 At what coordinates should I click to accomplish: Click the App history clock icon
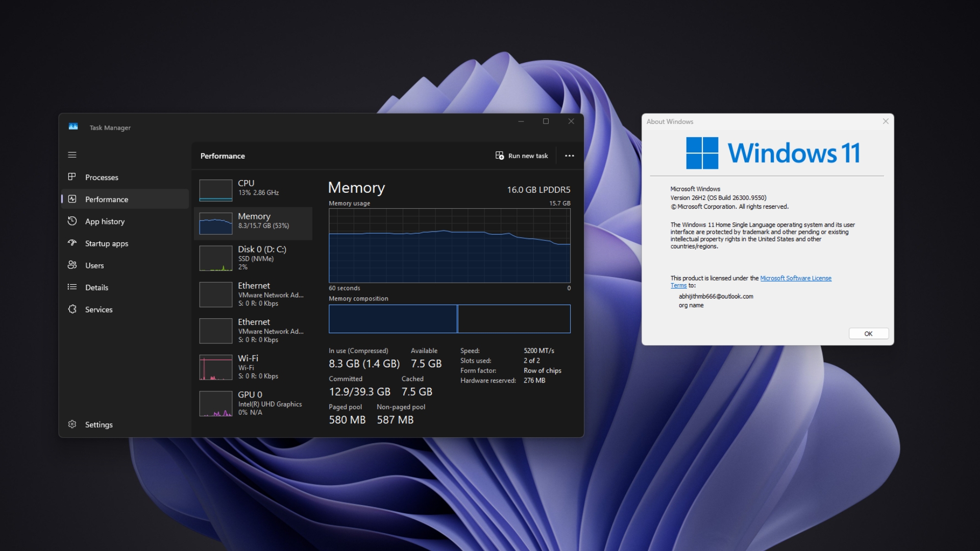72,221
